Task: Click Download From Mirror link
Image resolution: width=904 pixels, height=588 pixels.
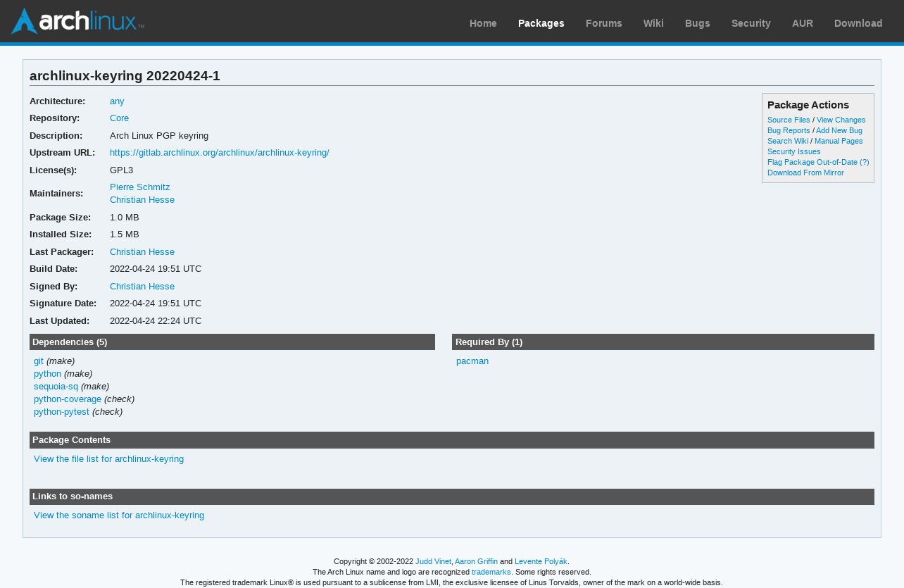Action: coord(805,173)
